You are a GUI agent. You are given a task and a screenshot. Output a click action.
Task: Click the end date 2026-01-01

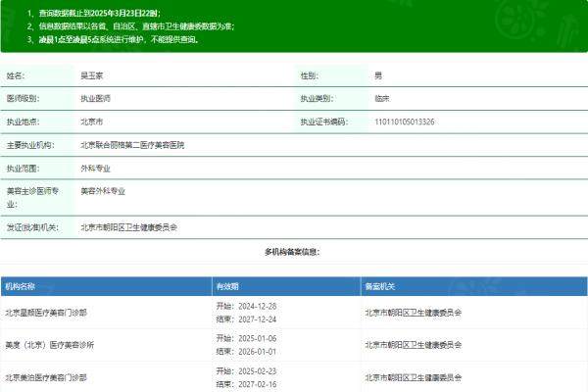tap(253, 351)
